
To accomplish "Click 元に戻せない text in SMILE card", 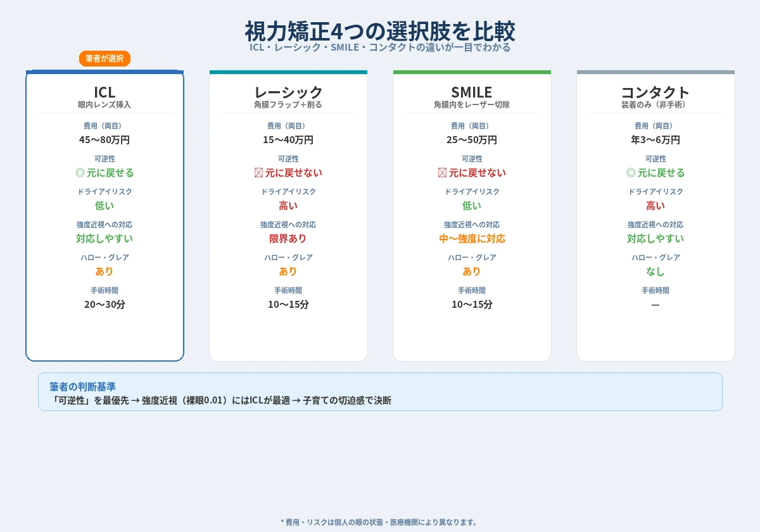I will coord(478,173).
